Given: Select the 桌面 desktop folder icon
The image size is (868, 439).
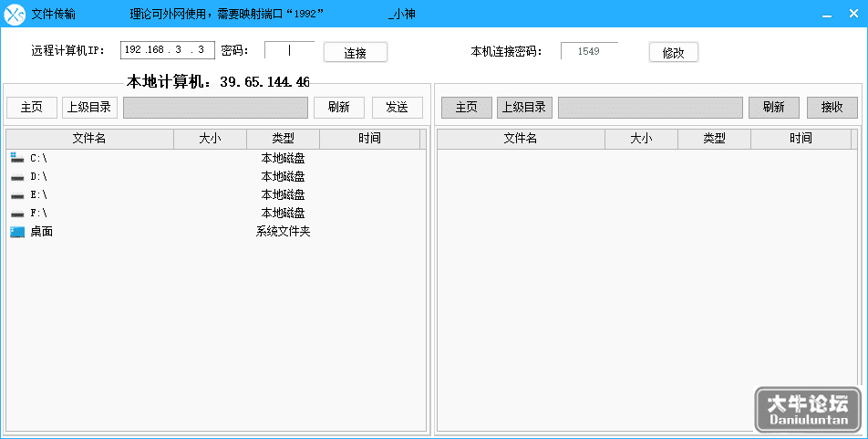Looking at the screenshot, I should point(17,232).
